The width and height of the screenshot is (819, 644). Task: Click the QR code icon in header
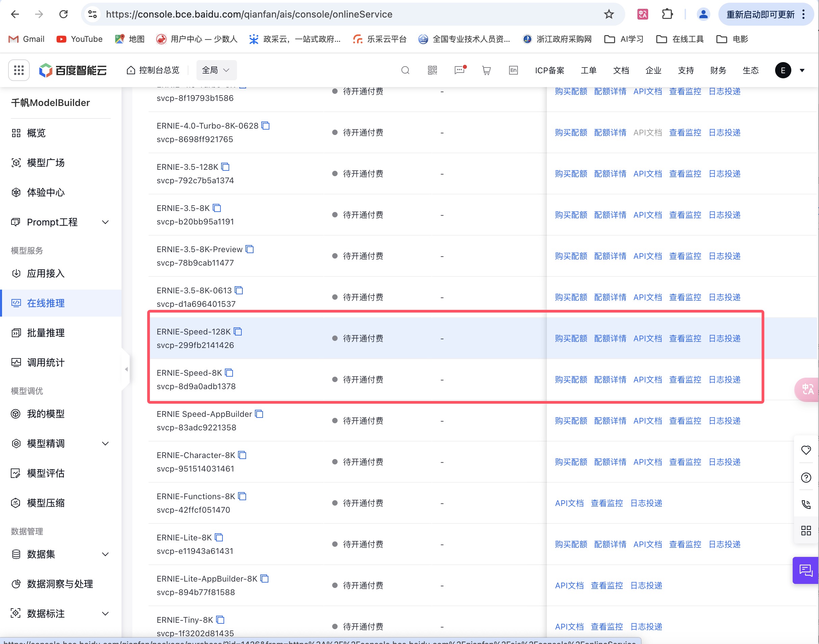click(432, 70)
